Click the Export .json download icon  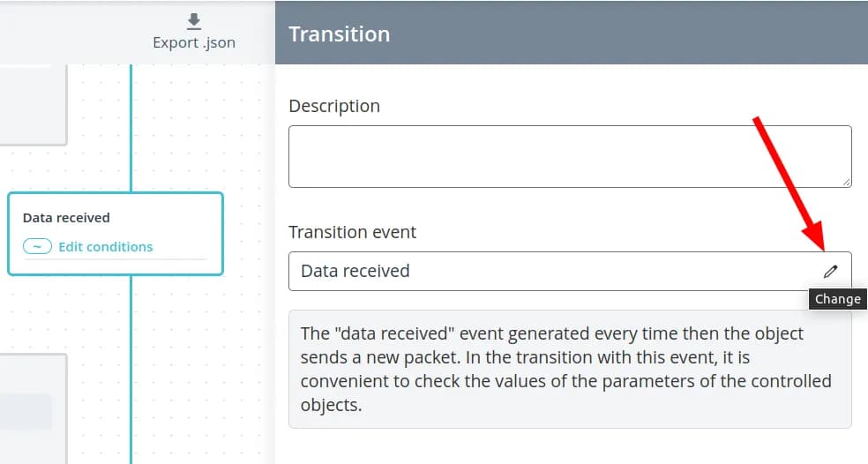pos(194,21)
